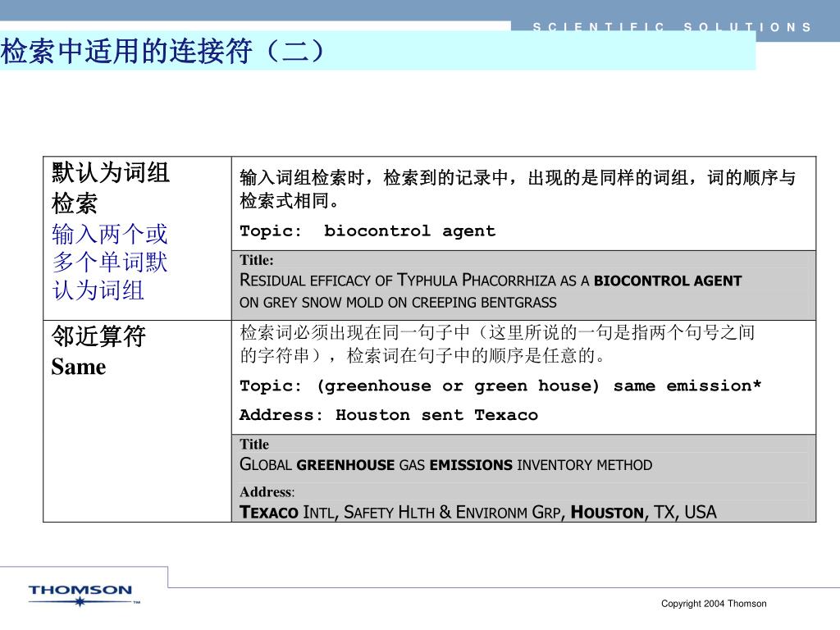This screenshot has width=840, height=630.
Task: Click the slide title 检索中适用的连接符（二）
Action: coord(163,52)
